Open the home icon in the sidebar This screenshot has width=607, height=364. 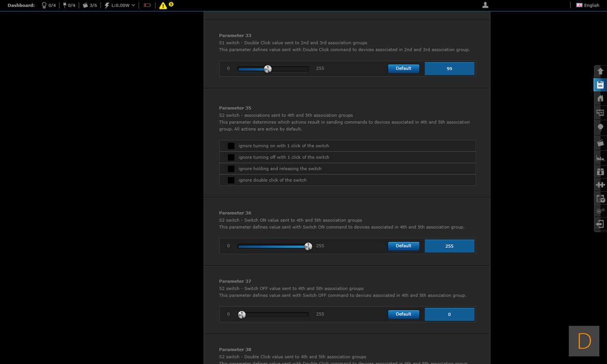(x=600, y=98)
